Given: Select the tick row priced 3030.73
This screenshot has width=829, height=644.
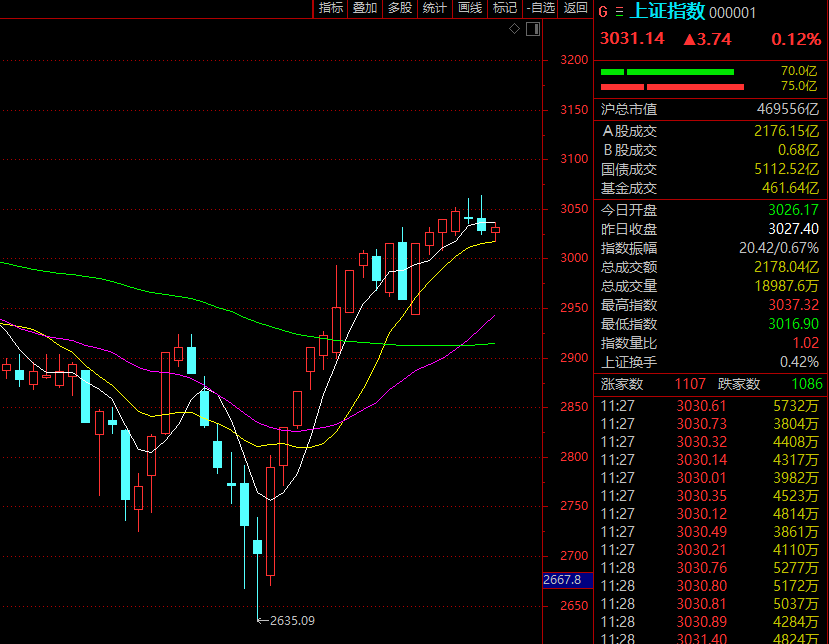Looking at the screenshot, I should [709, 424].
